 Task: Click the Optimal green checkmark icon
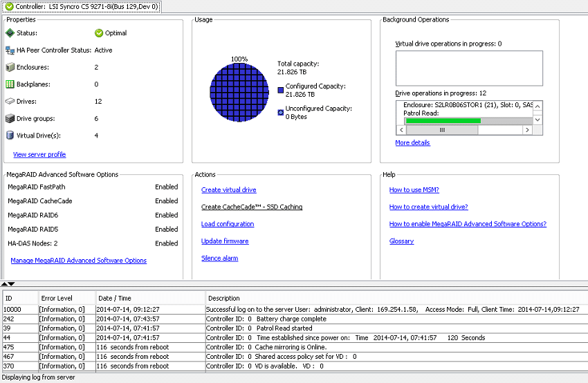point(99,33)
